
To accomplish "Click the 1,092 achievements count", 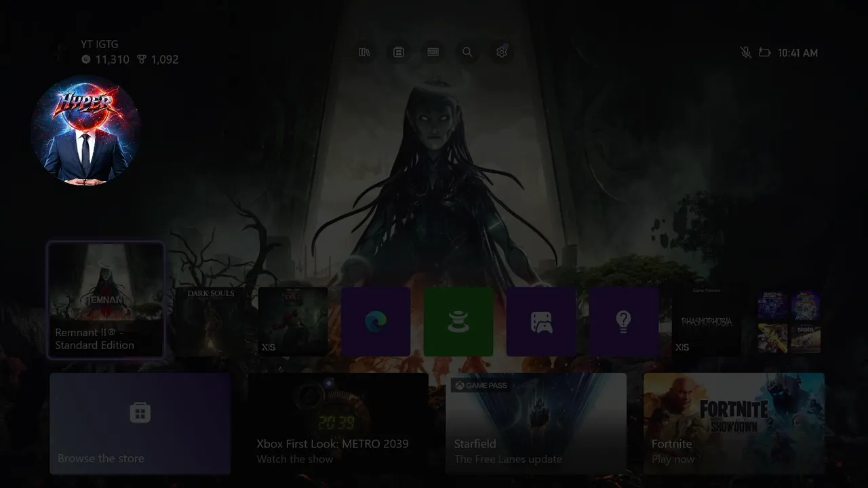I will click(165, 60).
